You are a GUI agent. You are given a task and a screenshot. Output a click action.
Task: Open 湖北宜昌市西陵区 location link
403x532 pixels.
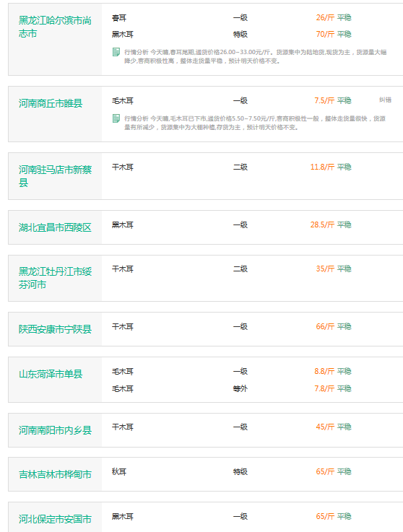point(55,227)
